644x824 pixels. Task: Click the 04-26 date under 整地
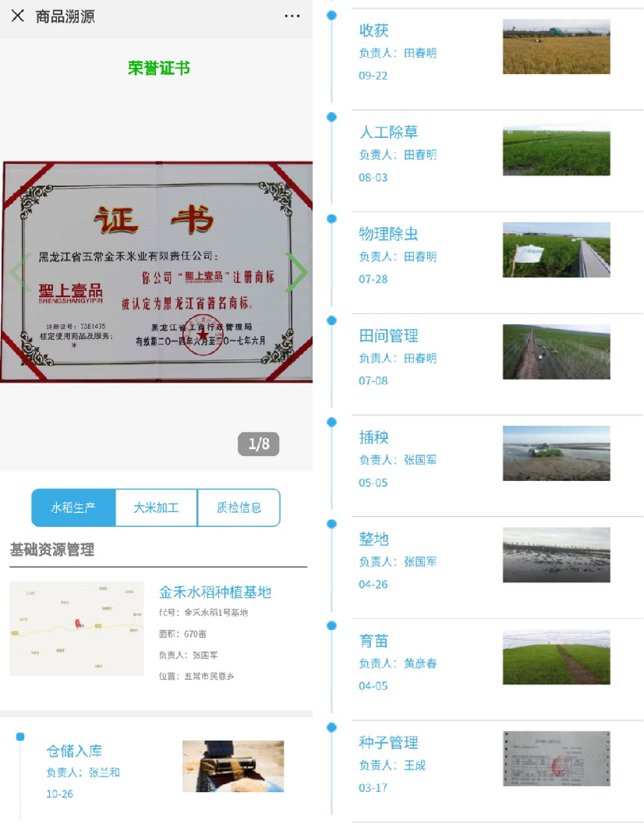373,585
